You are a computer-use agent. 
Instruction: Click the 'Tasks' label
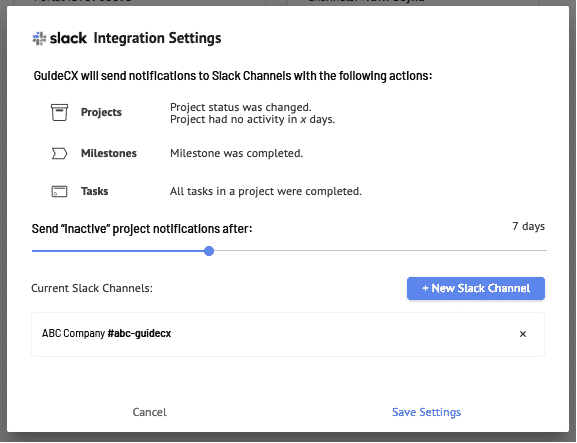tap(95, 191)
